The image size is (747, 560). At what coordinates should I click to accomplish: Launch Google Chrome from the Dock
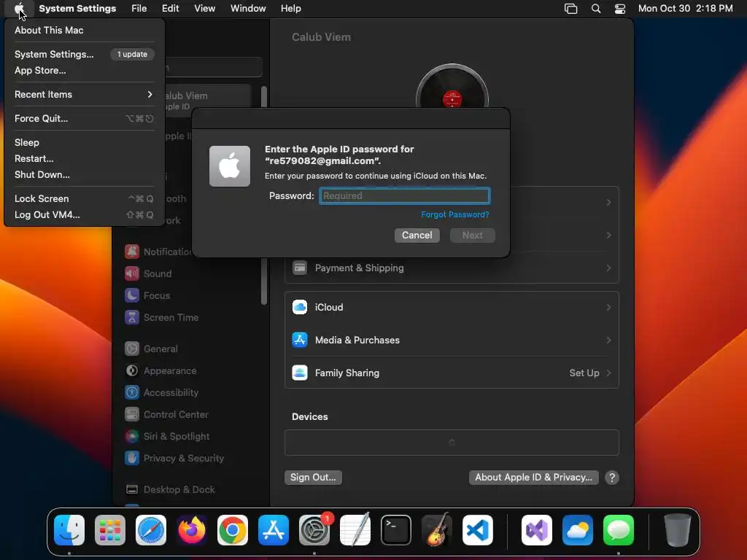coord(233,530)
